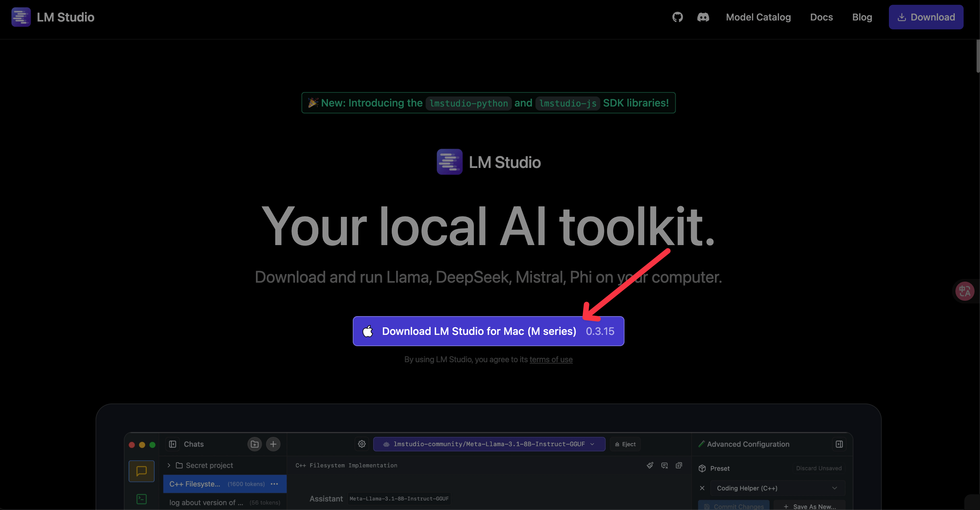This screenshot has width=980, height=510.
Task: Click the page's vertical scrollbar thumb
Action: (x=977, y=57)
